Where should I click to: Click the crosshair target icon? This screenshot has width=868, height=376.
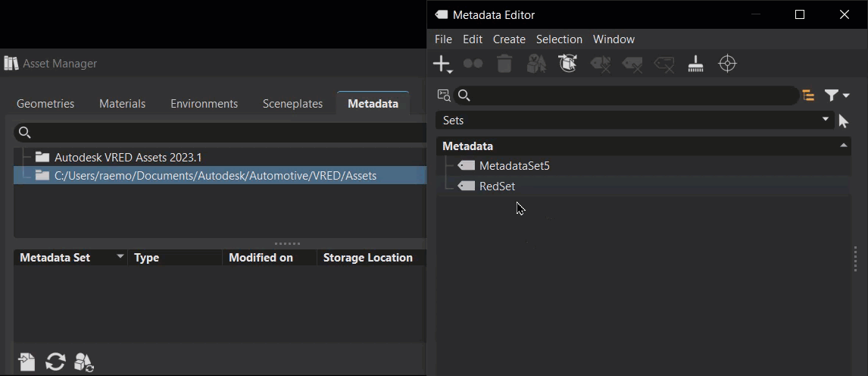coord(727,64)
